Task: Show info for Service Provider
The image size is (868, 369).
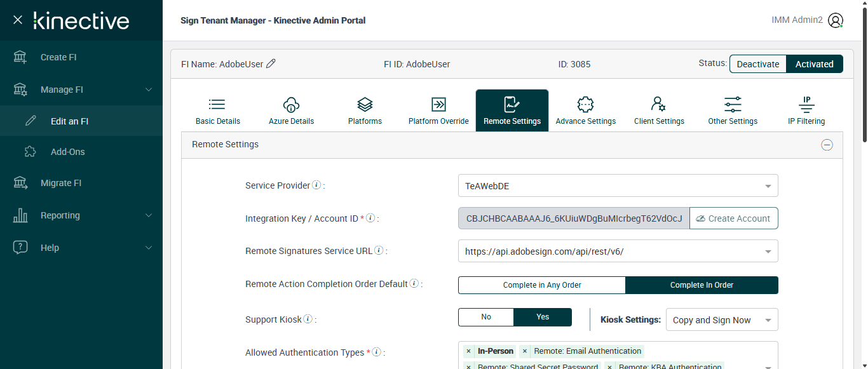Action: 316,185
